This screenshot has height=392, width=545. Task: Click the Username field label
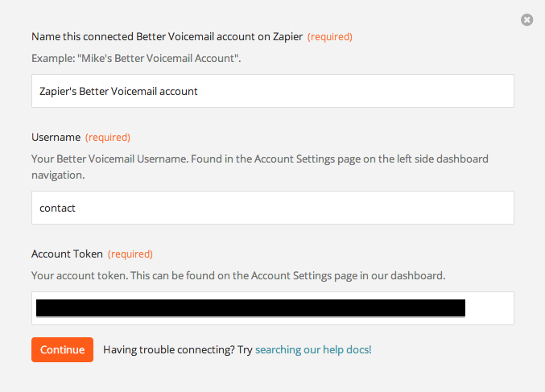(56, 138)
